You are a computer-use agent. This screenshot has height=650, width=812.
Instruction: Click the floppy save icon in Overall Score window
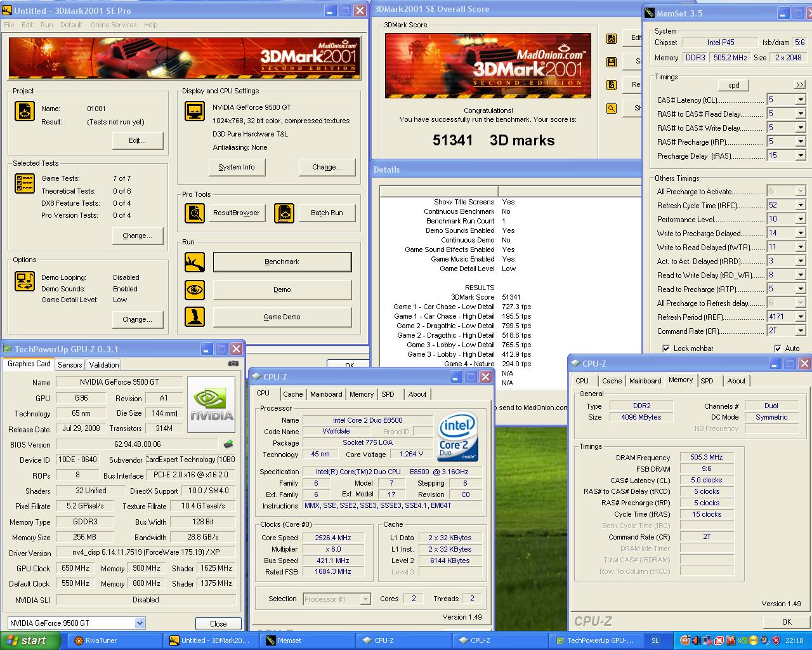coord(612,62)
